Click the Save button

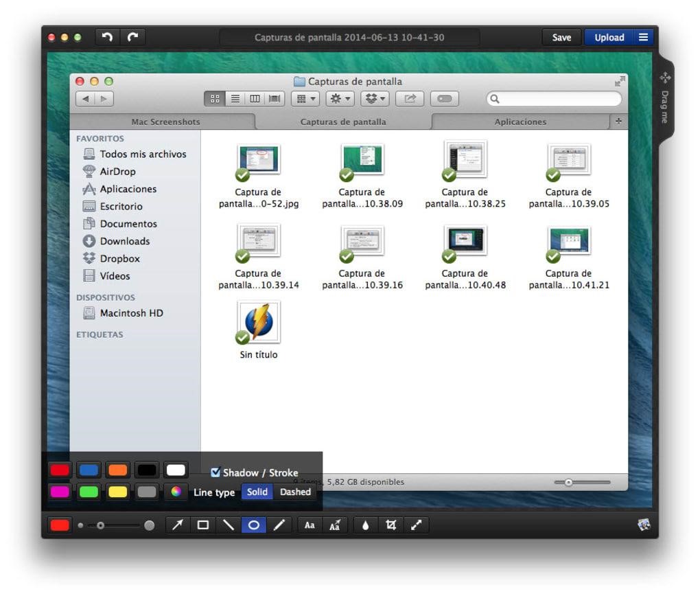561,37
